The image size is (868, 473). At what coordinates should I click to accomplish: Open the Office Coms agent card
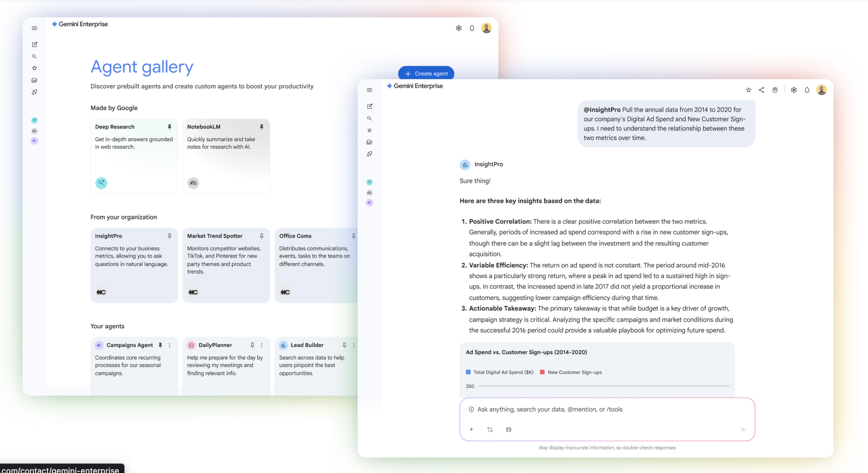[x=316, y=265]
